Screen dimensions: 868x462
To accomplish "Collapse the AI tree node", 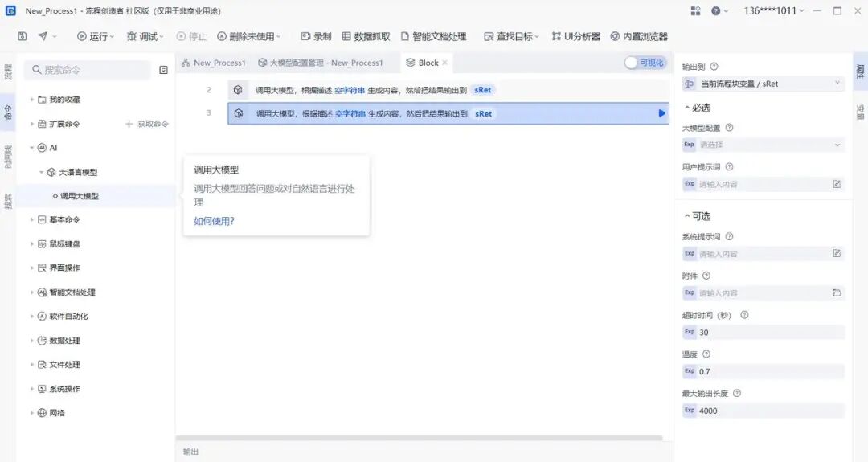I will point(32,148).
